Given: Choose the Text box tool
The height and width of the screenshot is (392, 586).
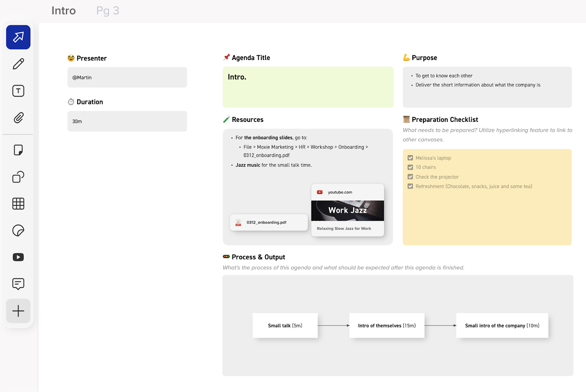Looking at the screenshot, I should click(x=18, y=91).
